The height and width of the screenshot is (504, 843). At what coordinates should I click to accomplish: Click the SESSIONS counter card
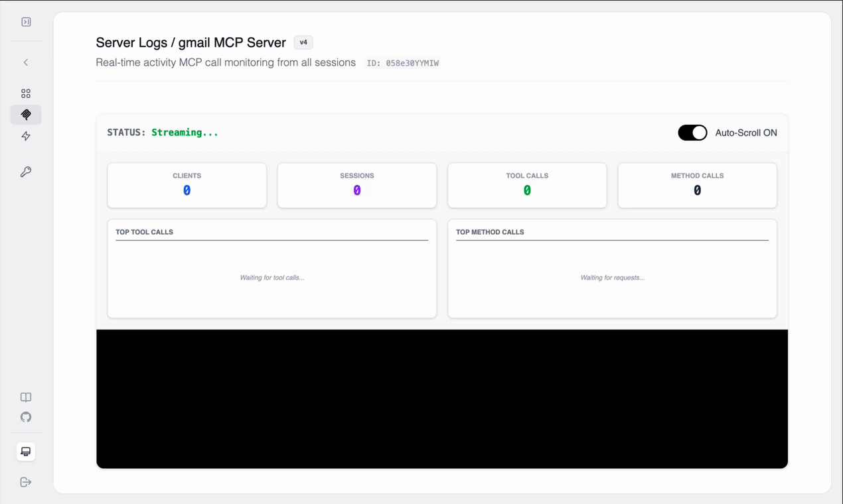356,185
